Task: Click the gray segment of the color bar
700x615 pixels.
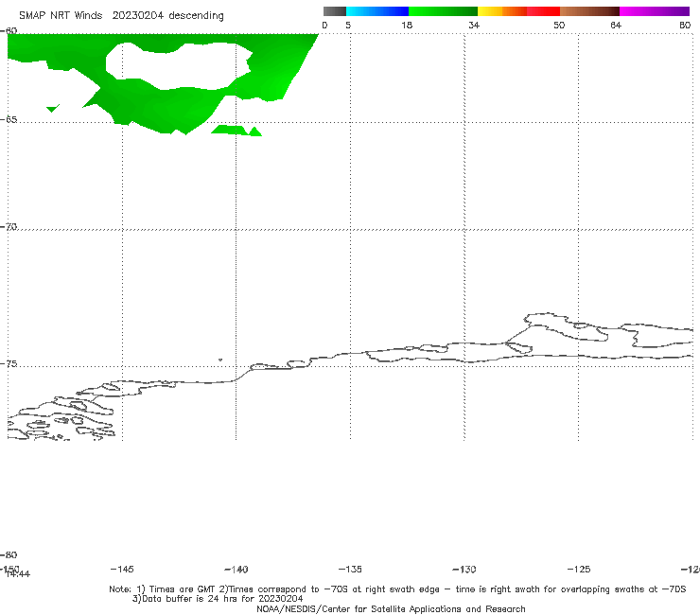Action: pyautogui.click(x=334, y=11)
